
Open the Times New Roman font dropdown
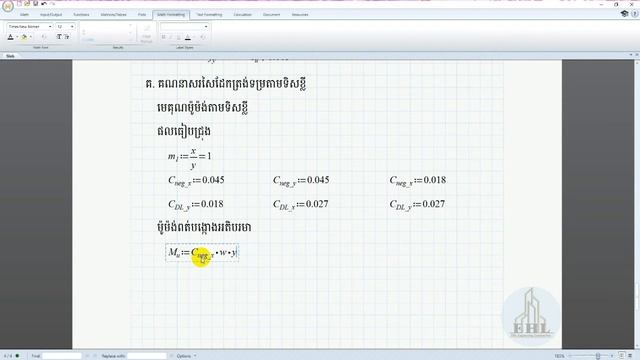30,27
